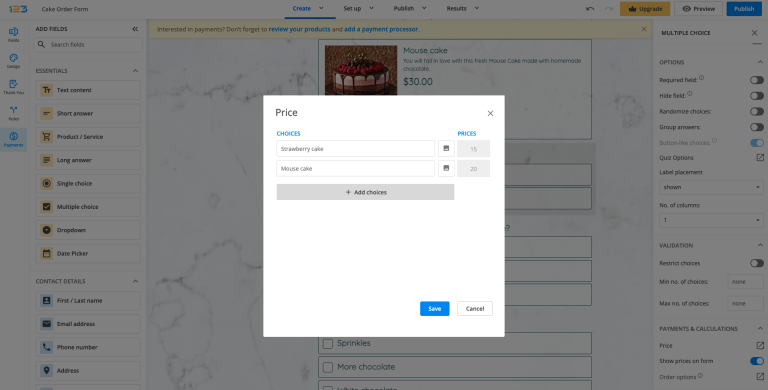Viewport: 768px width, 390px height.
Task: Open Order options external icon
Action: pos(760,377)
